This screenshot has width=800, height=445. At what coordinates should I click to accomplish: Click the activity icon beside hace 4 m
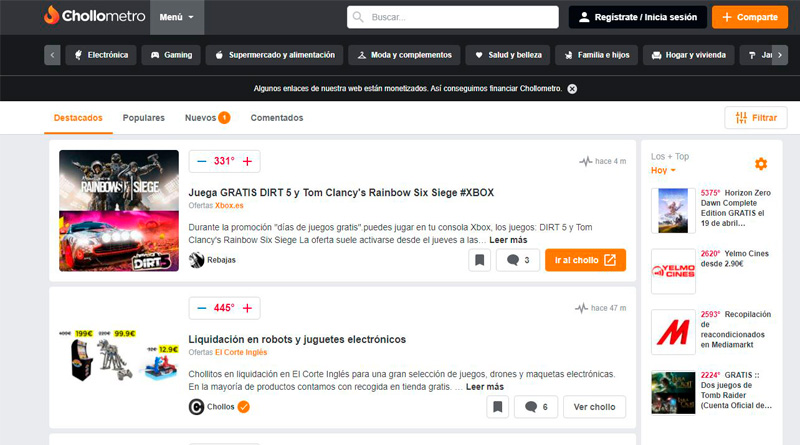tap(586, 161)
